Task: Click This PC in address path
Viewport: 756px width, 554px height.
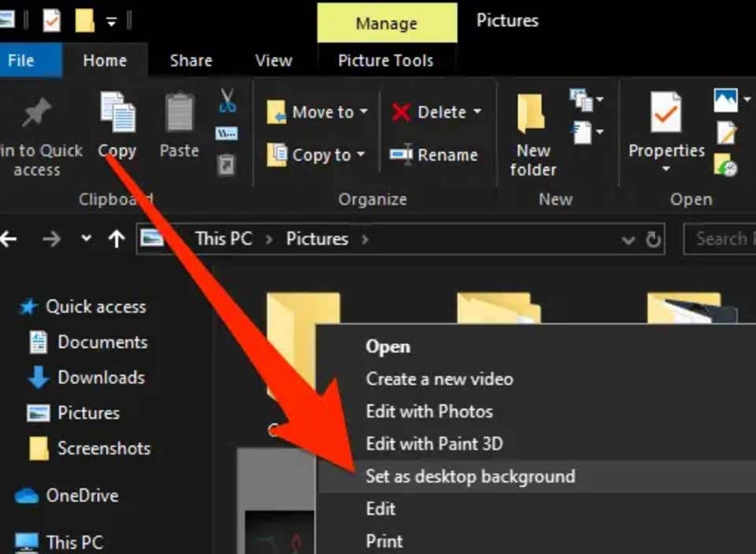Action: coord(224,239)
